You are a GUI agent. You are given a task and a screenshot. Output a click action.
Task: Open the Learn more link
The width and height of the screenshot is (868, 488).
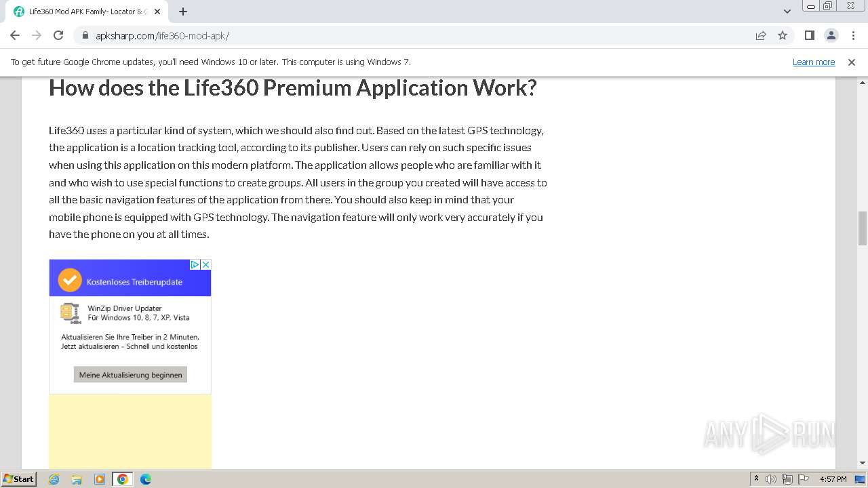pos(814,62)
